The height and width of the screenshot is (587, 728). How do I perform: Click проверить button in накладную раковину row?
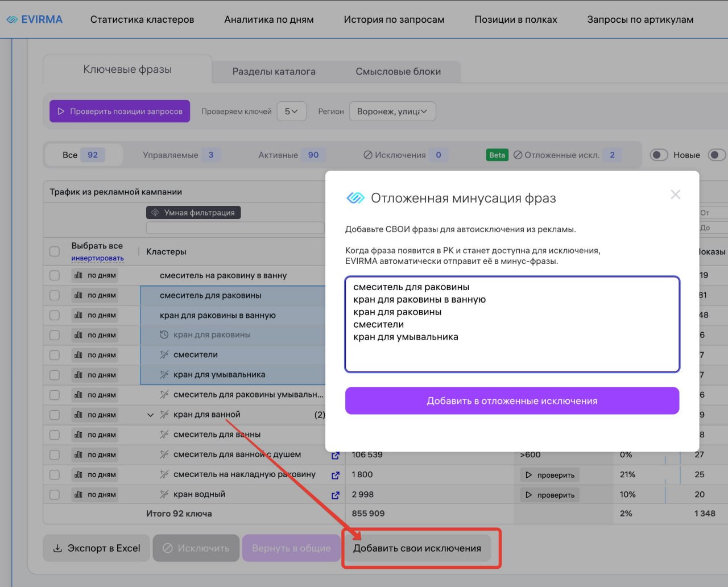[x=549, y=475]
